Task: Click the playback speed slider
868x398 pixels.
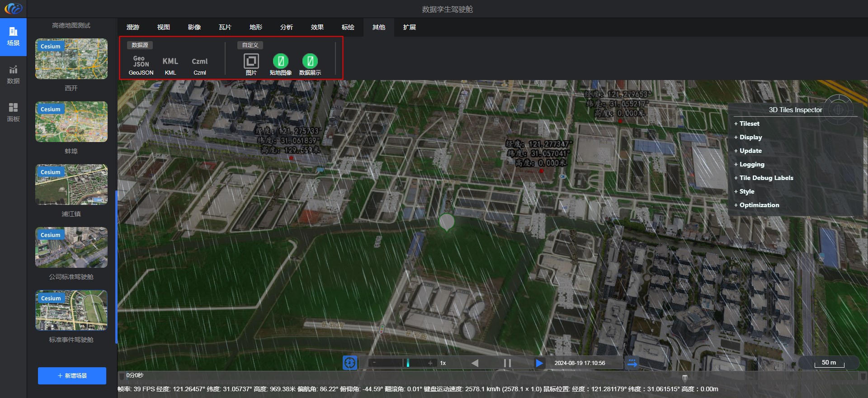Action: 402,363
